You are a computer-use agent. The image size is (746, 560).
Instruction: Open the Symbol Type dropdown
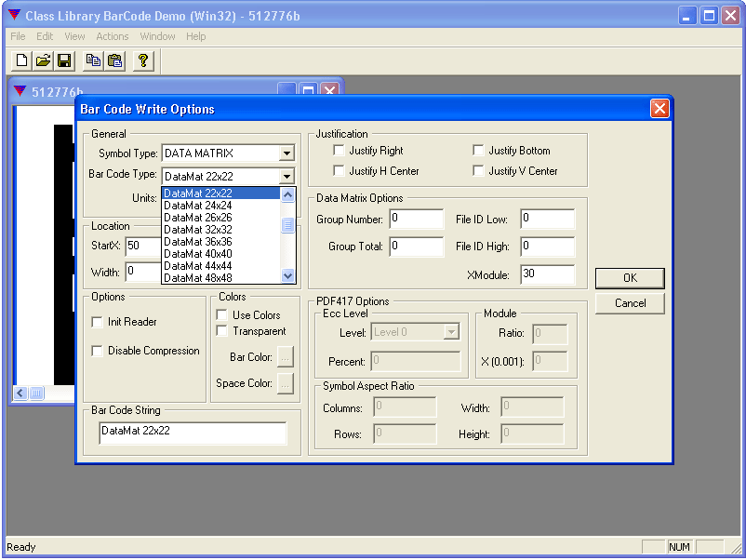pos(286,153)
